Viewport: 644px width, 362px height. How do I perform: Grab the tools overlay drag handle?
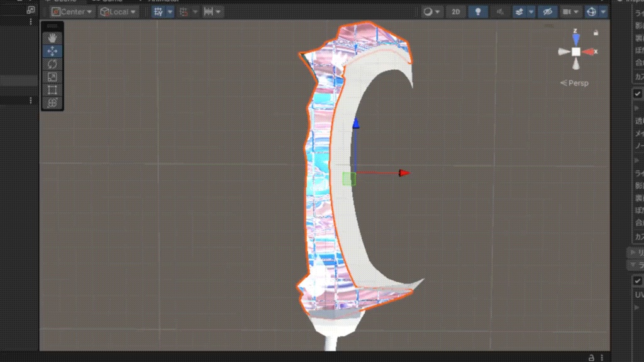[52, 26]
